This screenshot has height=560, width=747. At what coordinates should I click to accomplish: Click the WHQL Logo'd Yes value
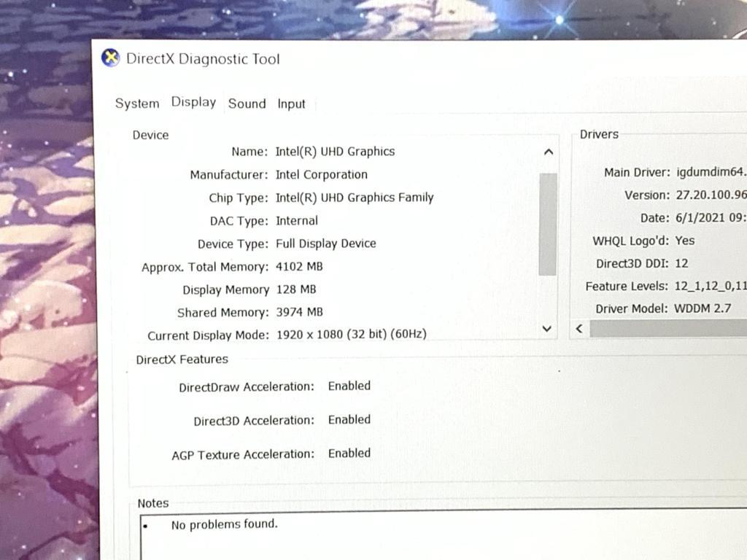click(684, 241)
